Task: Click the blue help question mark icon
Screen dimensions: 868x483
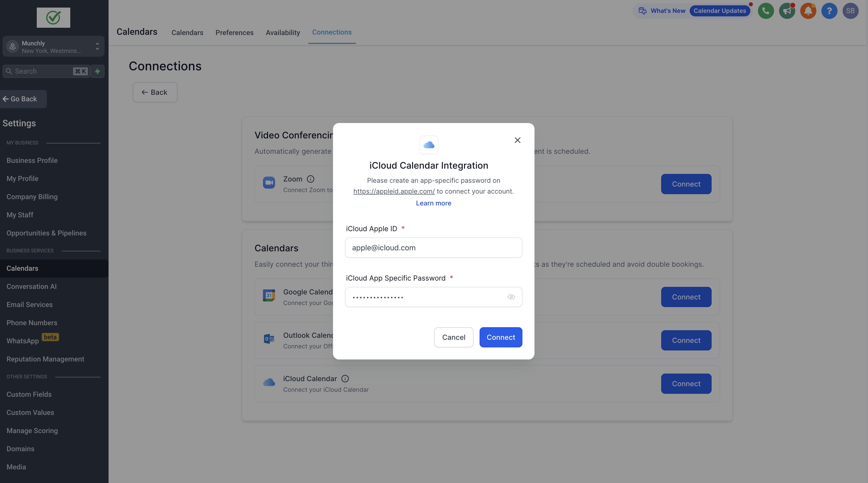Action: [829, 11]
